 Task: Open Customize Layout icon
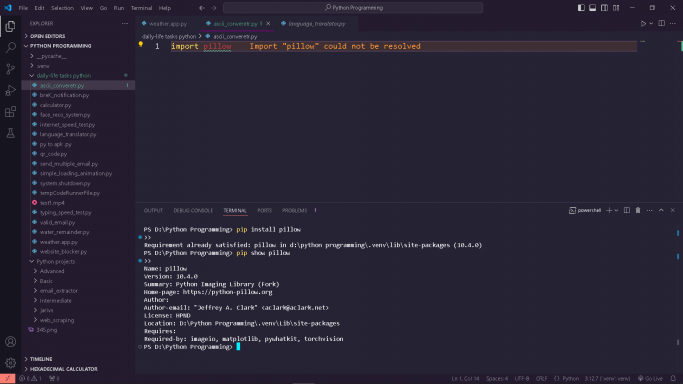[616, 8]
